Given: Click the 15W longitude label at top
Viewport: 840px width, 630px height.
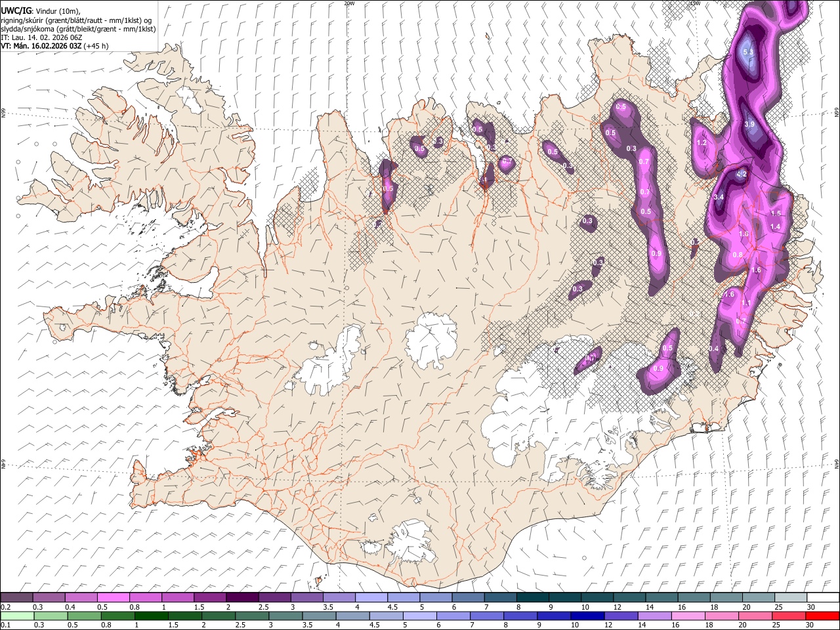Looking at the screenshot, I should point(695,3).
